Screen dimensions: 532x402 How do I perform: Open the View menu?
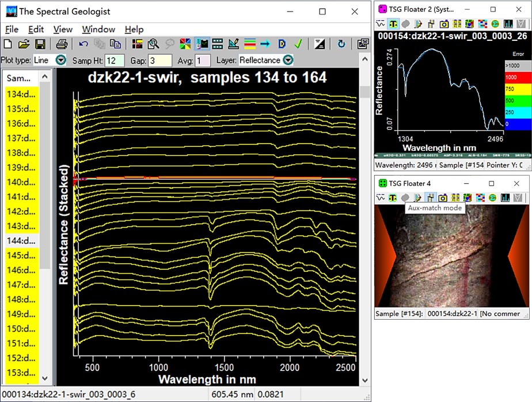click(63, 29)
